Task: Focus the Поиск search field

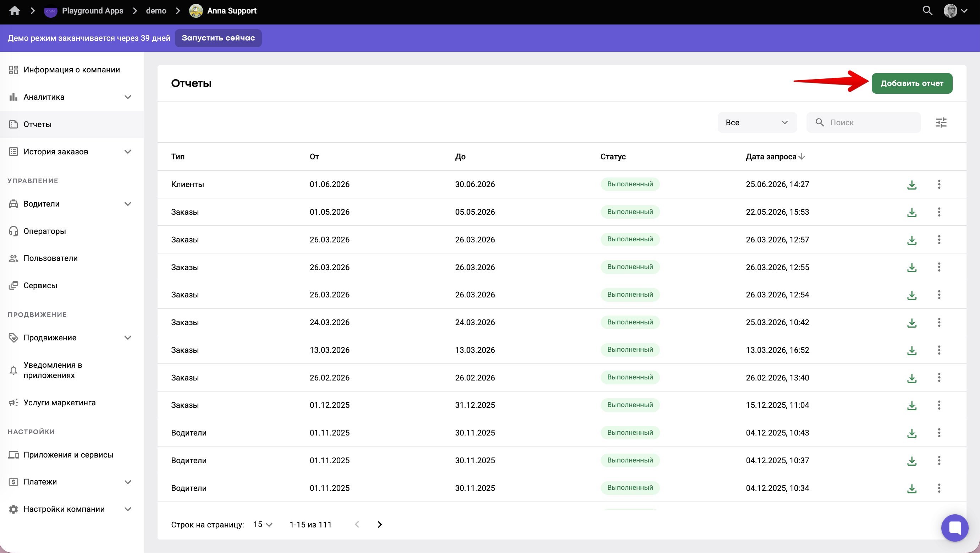Action: coord(863,122)
